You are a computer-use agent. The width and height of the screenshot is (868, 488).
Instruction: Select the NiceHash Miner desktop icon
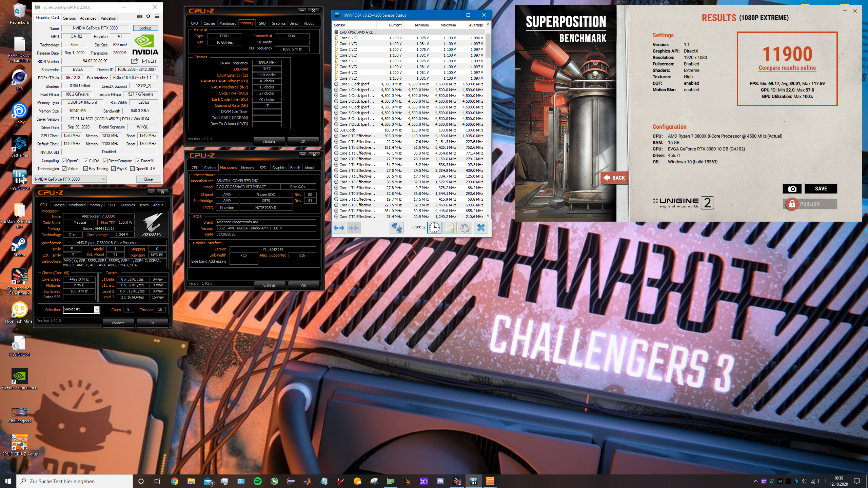coord(19,312)
